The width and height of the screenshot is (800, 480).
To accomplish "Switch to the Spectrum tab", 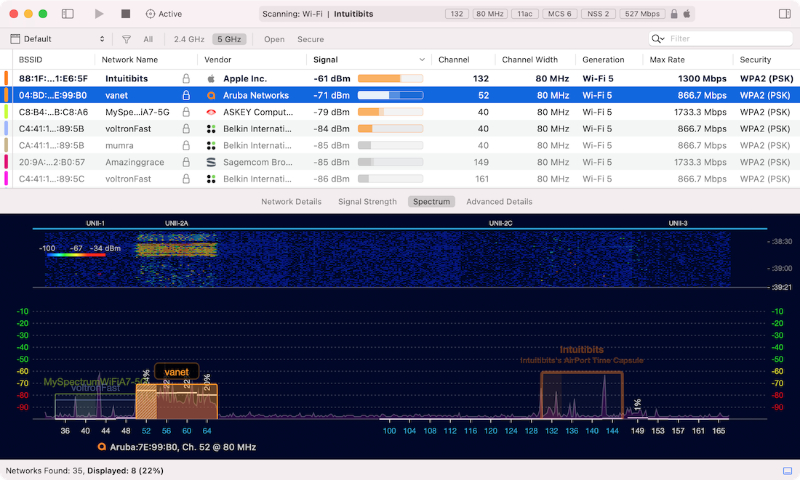I will pos(431,201).
